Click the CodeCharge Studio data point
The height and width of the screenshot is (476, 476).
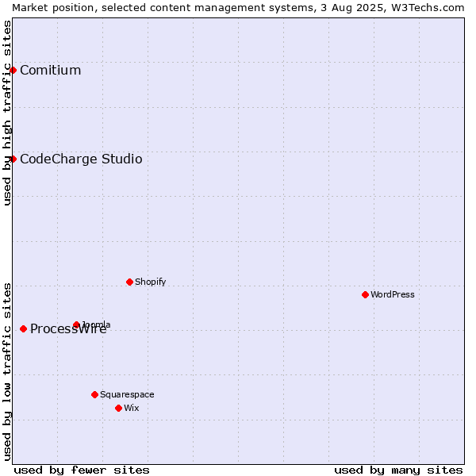pos(13,159)
